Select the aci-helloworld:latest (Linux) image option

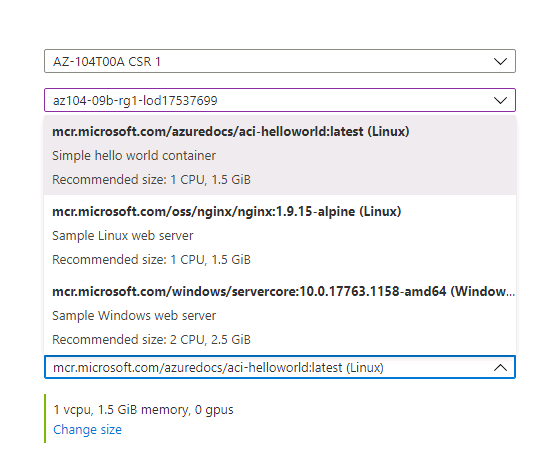tap(280, 155)
